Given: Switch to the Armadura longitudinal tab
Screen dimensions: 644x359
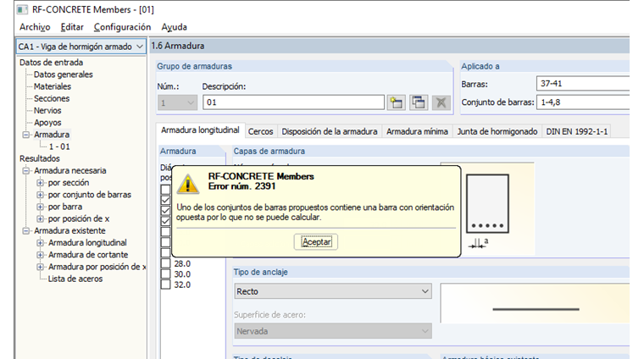Looking at the screenshot, I should pos(200,130).
